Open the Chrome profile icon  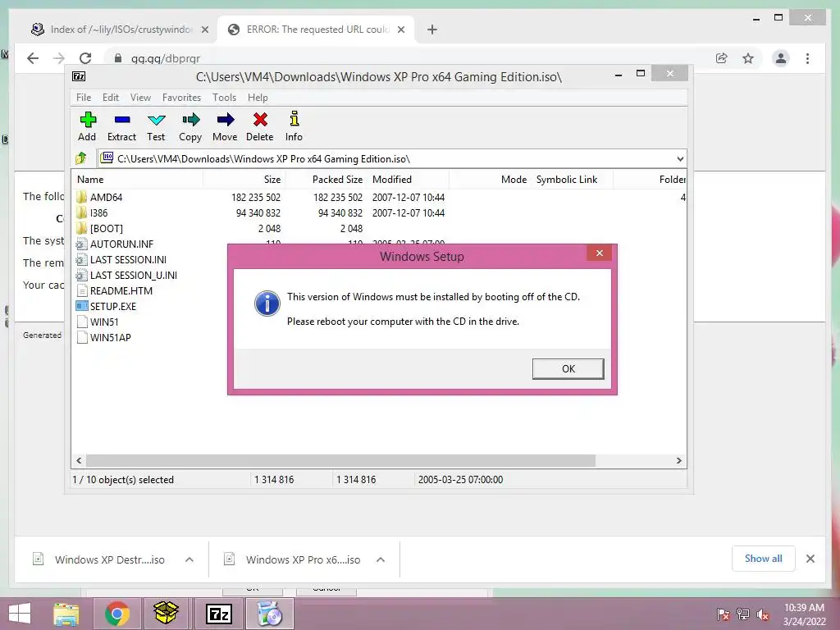(x=781, y=58)
